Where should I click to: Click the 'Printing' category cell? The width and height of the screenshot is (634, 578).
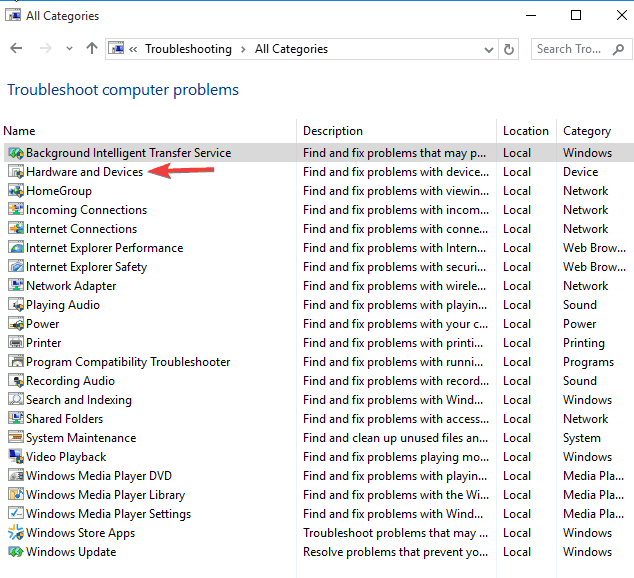(x=584, y=343)
